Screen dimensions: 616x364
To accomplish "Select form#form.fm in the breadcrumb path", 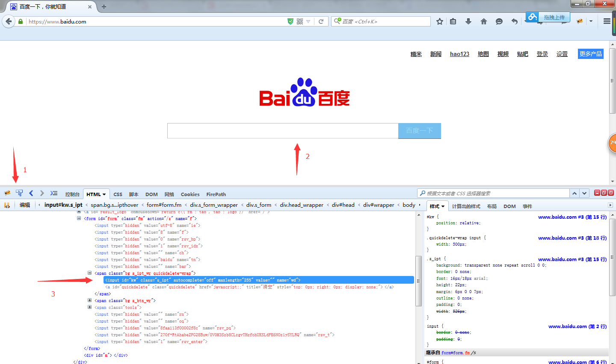I will coord(164,205).
